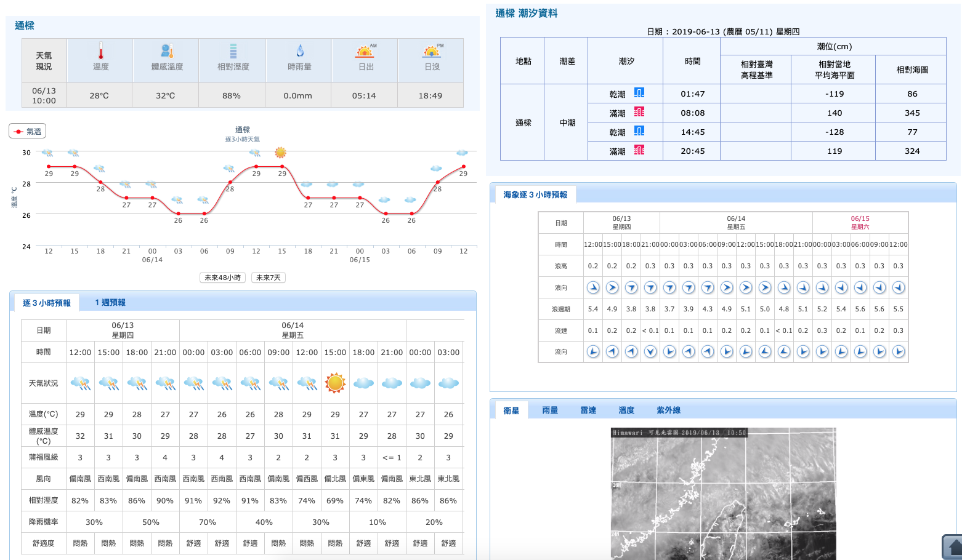Viewport: 962px width, 560px height.
Task: Click the 88% relative humidity value
Action: coord(232,95)
